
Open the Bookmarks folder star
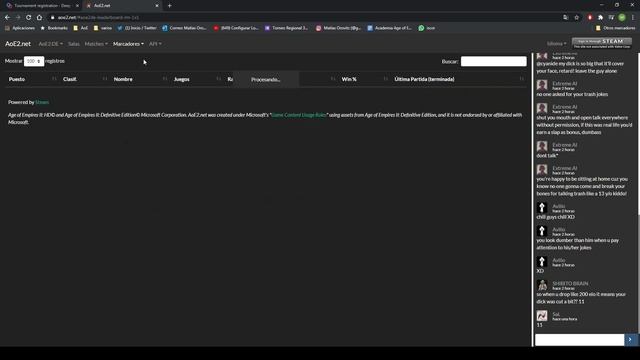tap(54, 28)
